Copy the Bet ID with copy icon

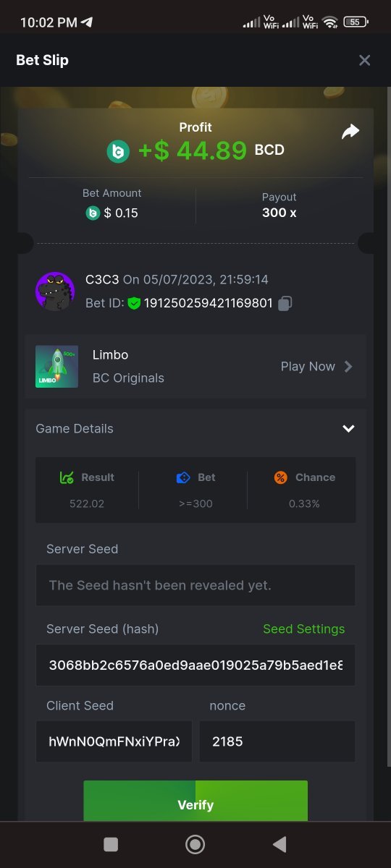[285, 303]
